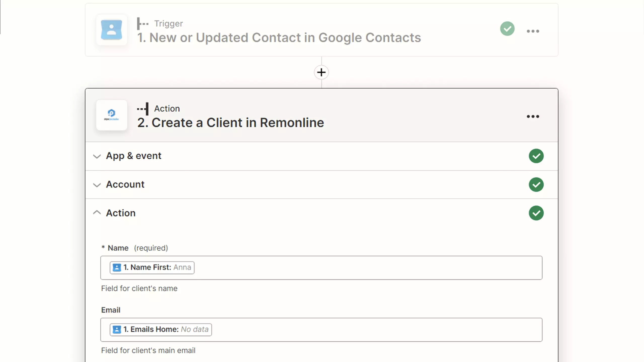Expand the Account section chevron
Screen dimensions: 644x362
pos(97,185)
